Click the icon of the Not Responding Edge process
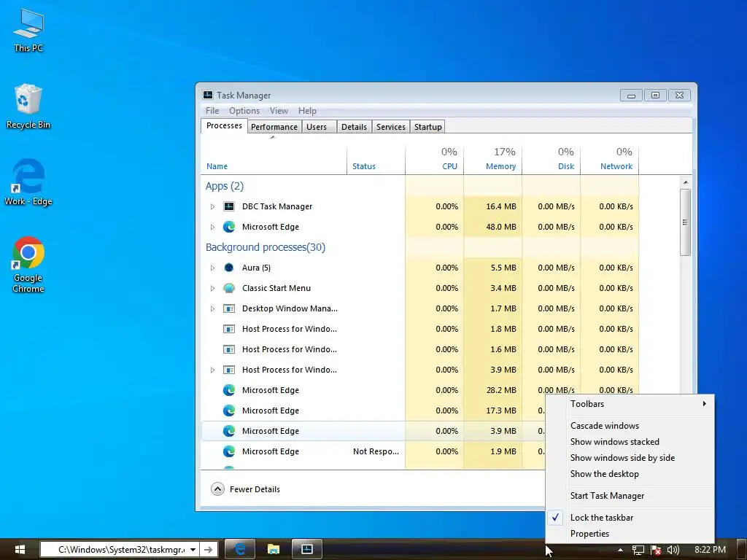Screen dimensions: 747x560 coord(228,451)
